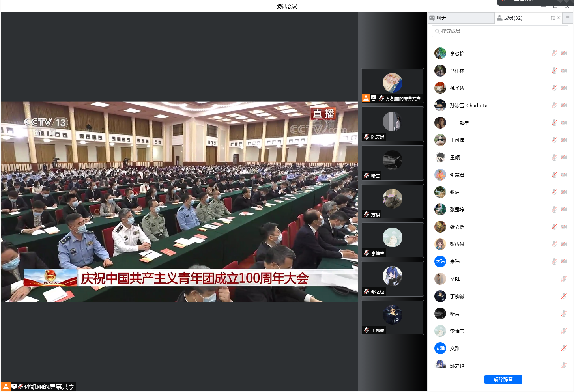Toggle camera icon for 倪圣依
The image size is (574, 392).
pos(564,88)
